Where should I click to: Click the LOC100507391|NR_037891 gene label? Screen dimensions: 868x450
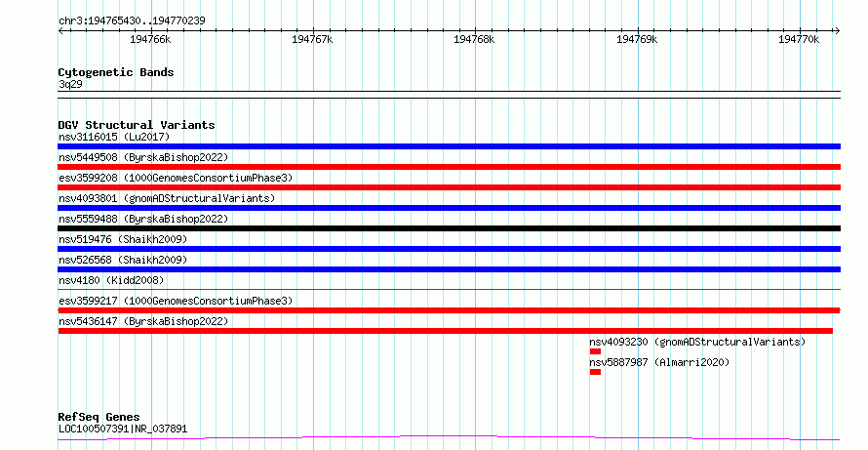(x=123, y=429)
